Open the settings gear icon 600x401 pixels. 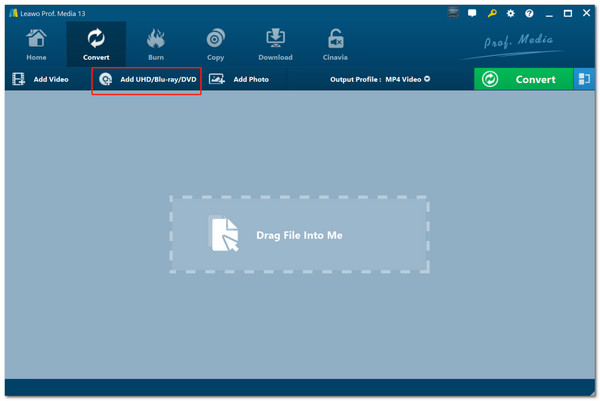[510, 14]
